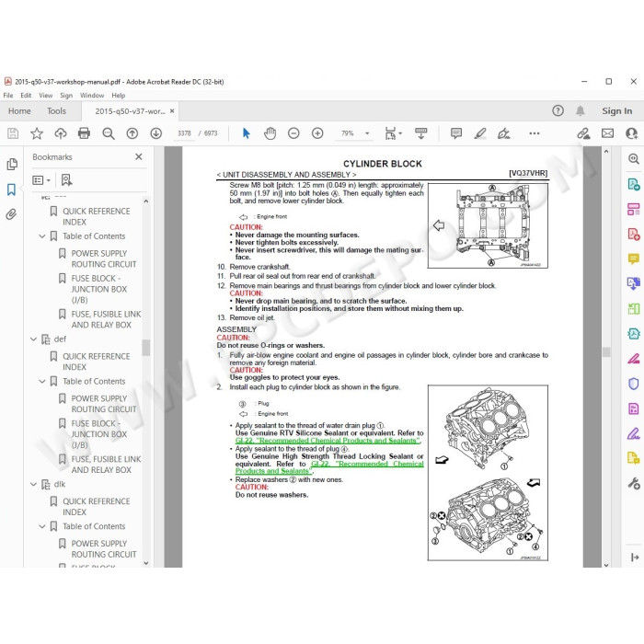This screenshot has width=644, height=644.
Task: Open the bookmarks options menu
Action: click(x=41, y=180)
